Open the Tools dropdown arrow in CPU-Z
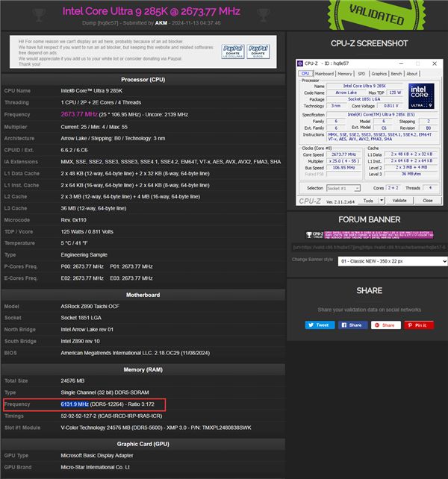Image resolution: width=448 pixels, height=479 pixels. [x=382, y=201]
